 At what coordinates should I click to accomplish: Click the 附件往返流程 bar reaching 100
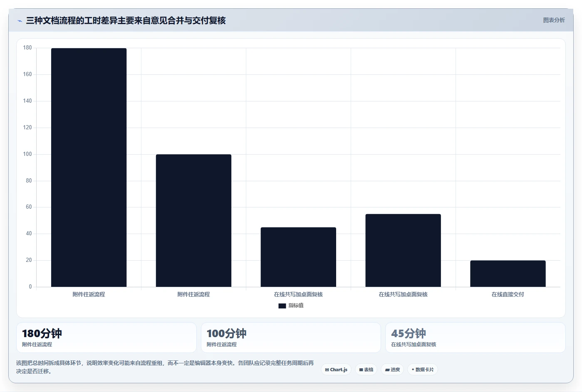(193, 221)
